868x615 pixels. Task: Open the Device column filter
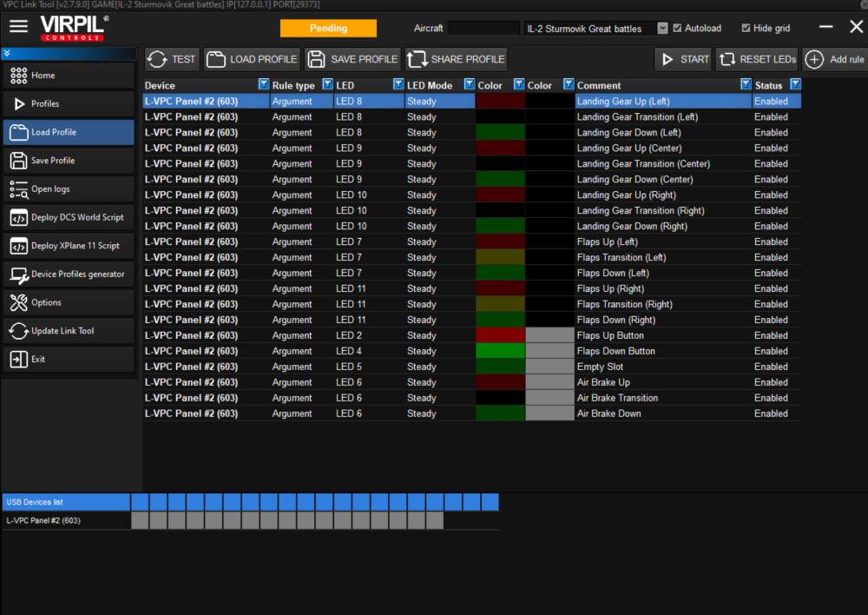[263, 85]
